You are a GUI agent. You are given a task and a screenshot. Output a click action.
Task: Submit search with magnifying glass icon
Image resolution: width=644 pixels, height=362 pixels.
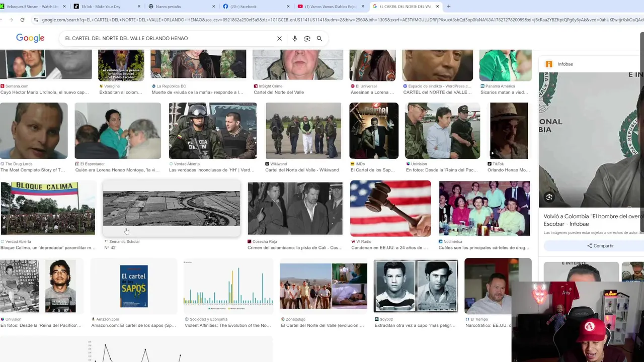pyautogui.click(x=319, y=38)
